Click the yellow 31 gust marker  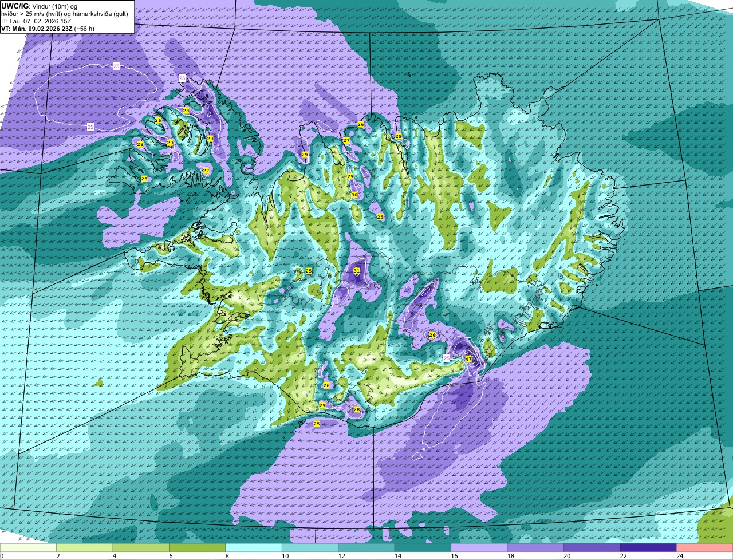click(357, 270)
